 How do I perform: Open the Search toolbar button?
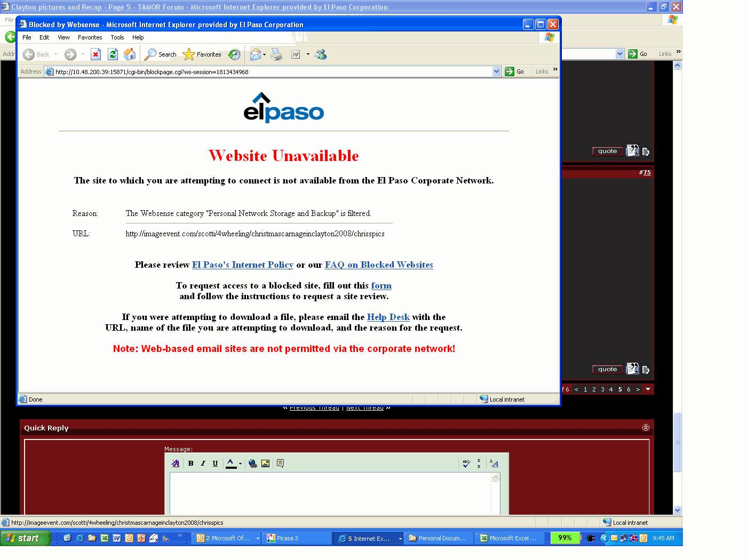tap(161, 54)
